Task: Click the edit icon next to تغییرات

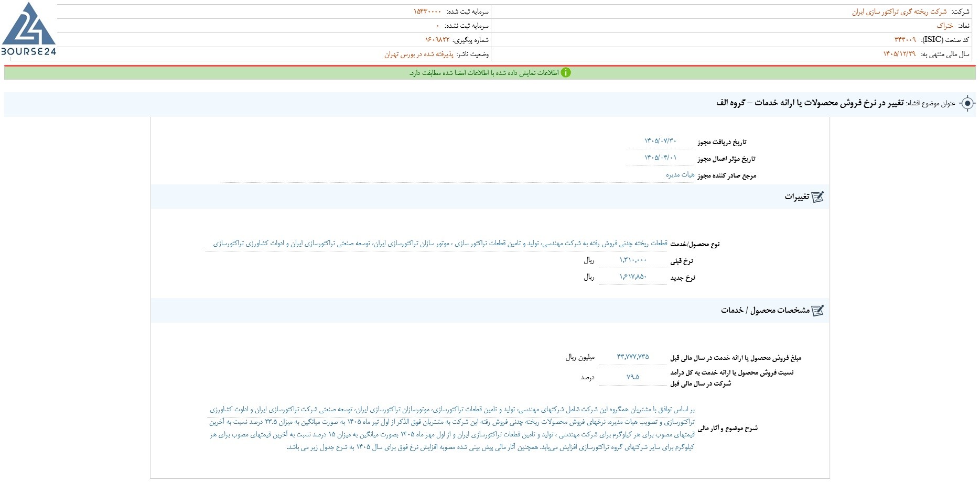Action: click(817, 197)
